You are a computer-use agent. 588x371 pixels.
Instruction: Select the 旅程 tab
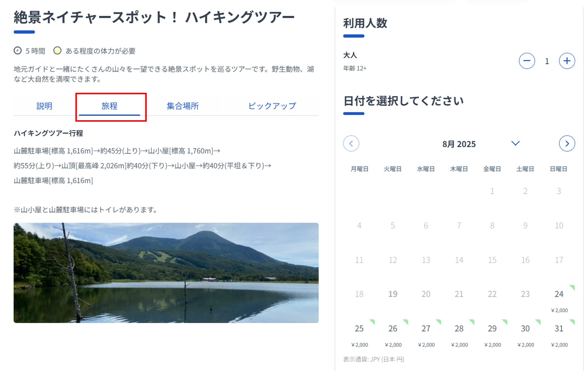tap(109, 106)
